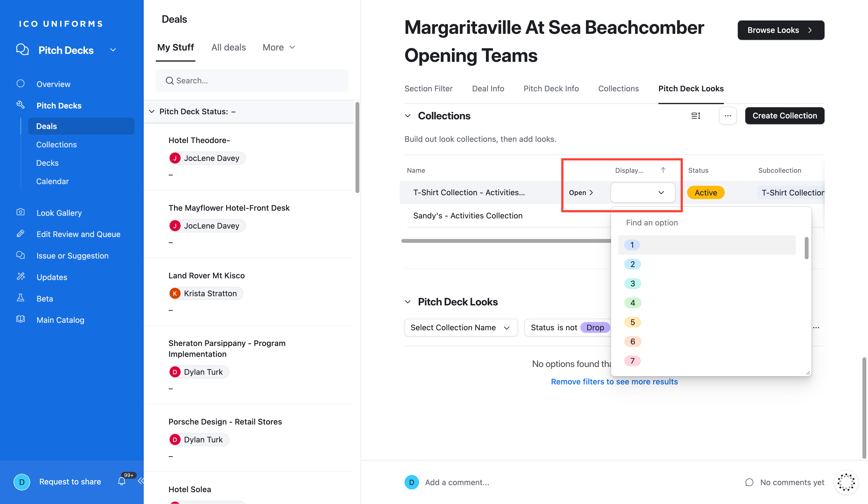
Task: Open the Select Collection Name dropdown
Action: coord(461,327)
